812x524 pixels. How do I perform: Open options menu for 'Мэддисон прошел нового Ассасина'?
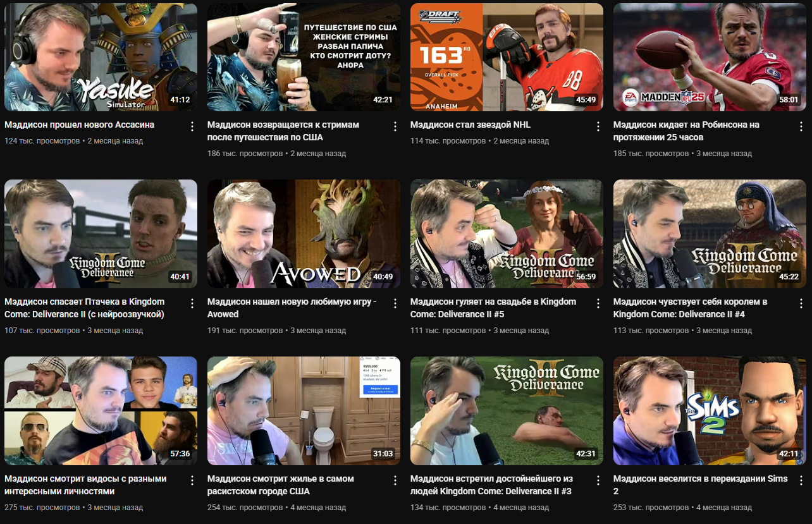click(192, 126)
